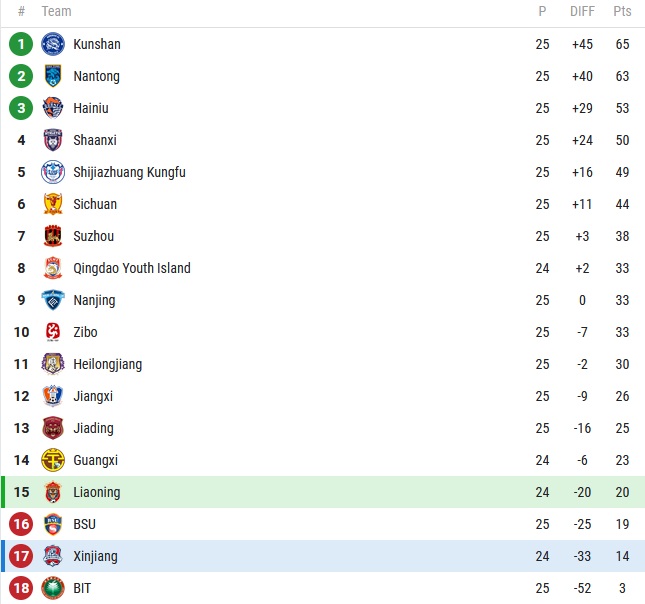
Task: Sort table by Pts column header
Action: 622,12
